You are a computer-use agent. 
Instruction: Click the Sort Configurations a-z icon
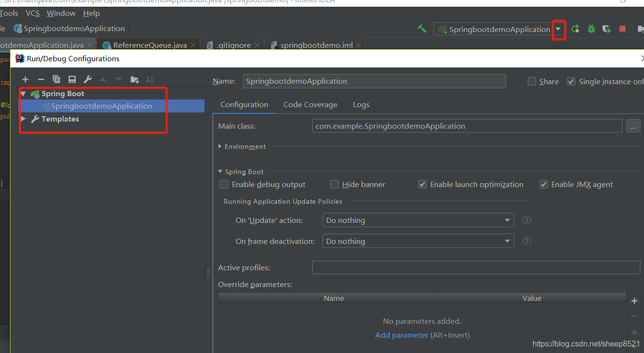[150, 79]
